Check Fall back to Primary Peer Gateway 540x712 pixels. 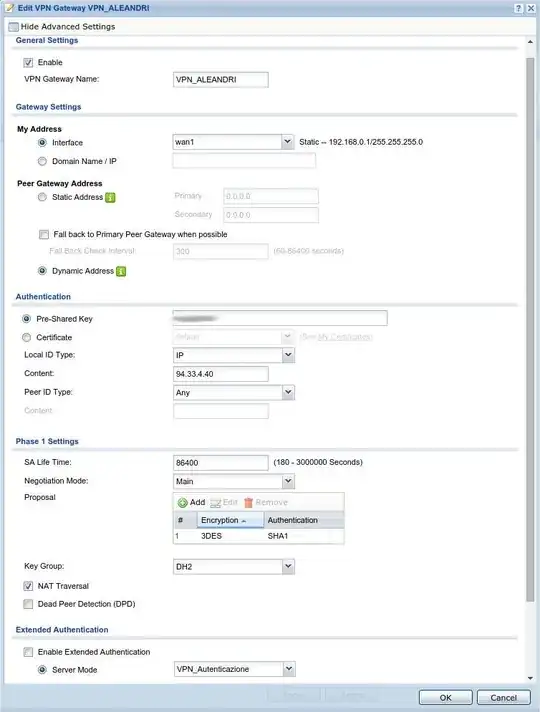(x=44, y=234)
